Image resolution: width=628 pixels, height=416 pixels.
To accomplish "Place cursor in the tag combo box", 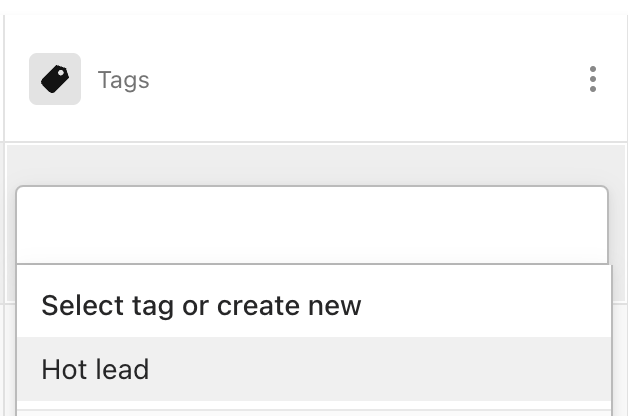I will point(311,225).
